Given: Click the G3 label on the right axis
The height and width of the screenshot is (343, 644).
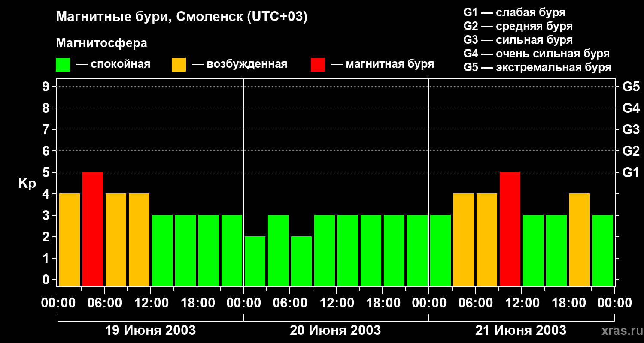Looking at the screenshot, I should click(631, 129).
